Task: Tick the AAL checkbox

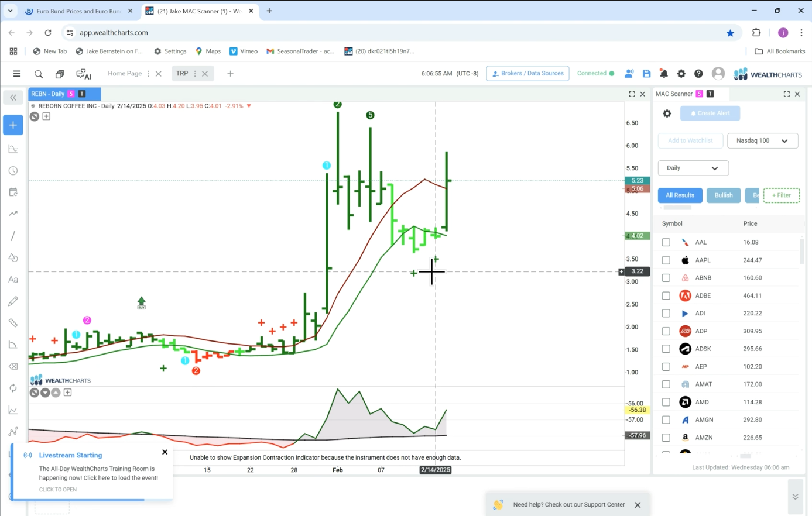Action: [x=666, y=242]
